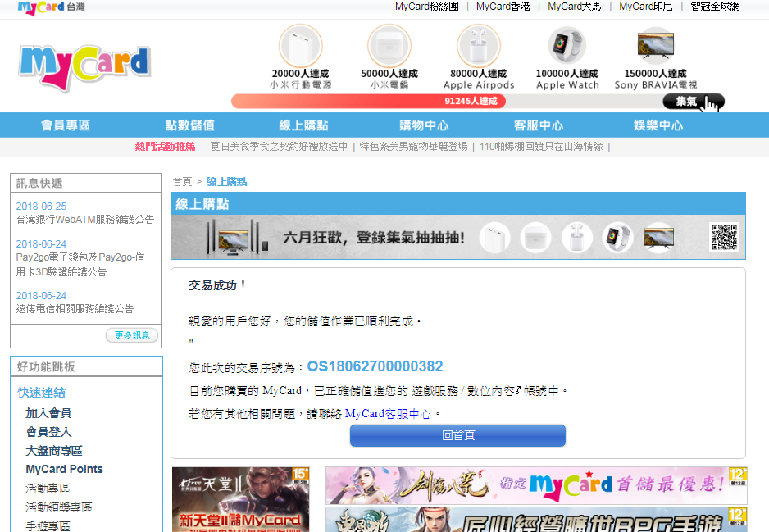Click the 手遊專區 quick link
The height and width of the screenshot is (532, 769).
(x=48, y=526)
